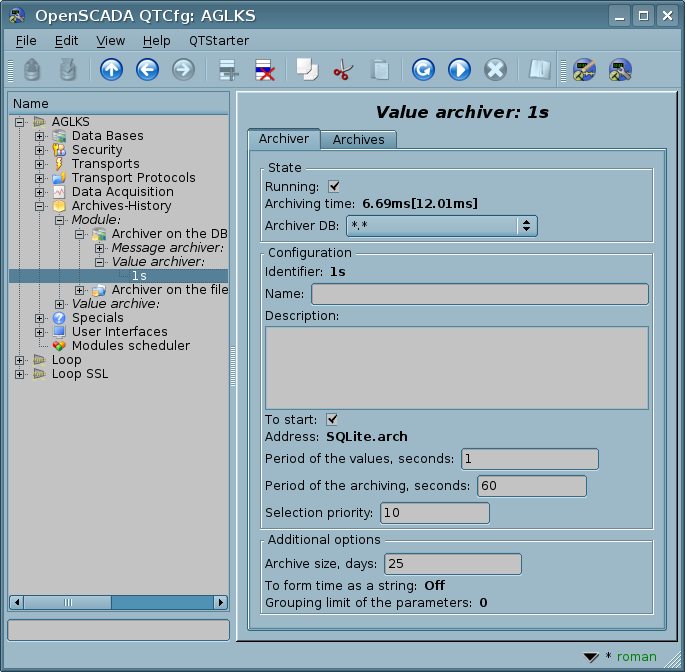This screenshot has height=672, width=685.
Task: Expand the Loop SSL tree node
Action: coord(20,374)
